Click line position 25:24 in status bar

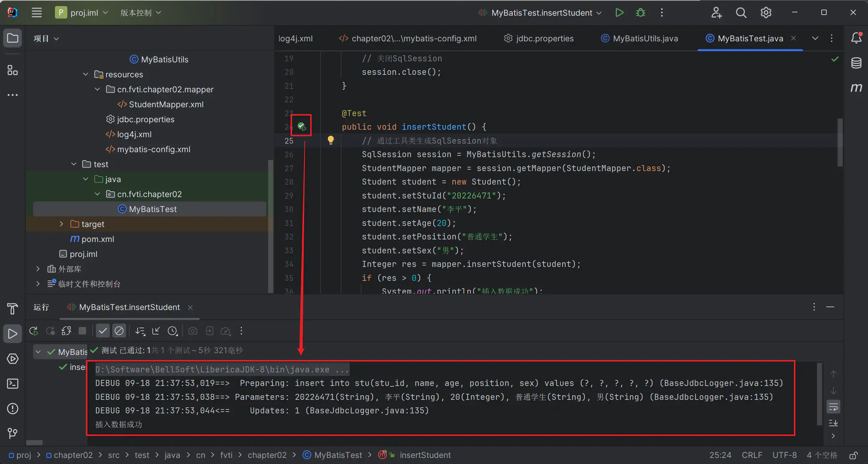tap(720, 455)
